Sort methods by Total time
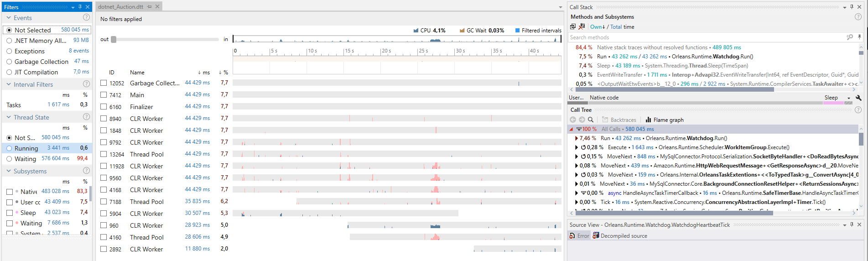The image size is (868, 261). [x=616, y=26]
